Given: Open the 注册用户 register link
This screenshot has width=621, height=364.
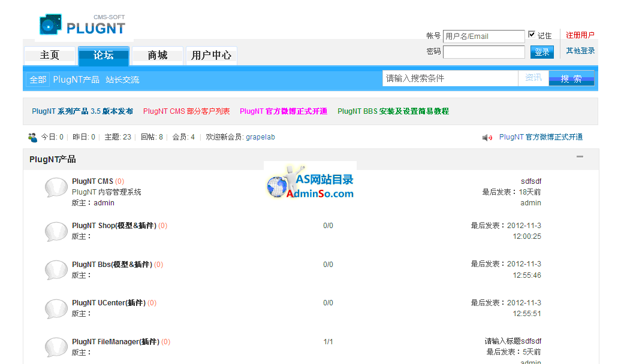Looking at the screenshot, I should 580,35.
